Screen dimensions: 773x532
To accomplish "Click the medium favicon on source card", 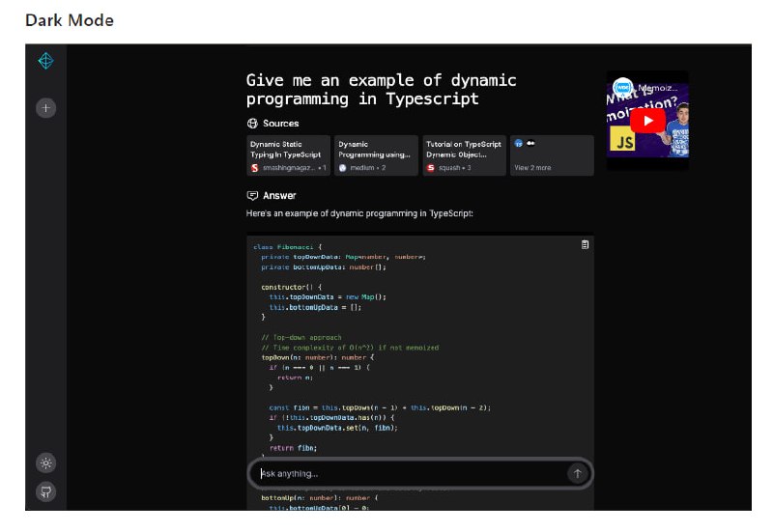I will 343,168.
